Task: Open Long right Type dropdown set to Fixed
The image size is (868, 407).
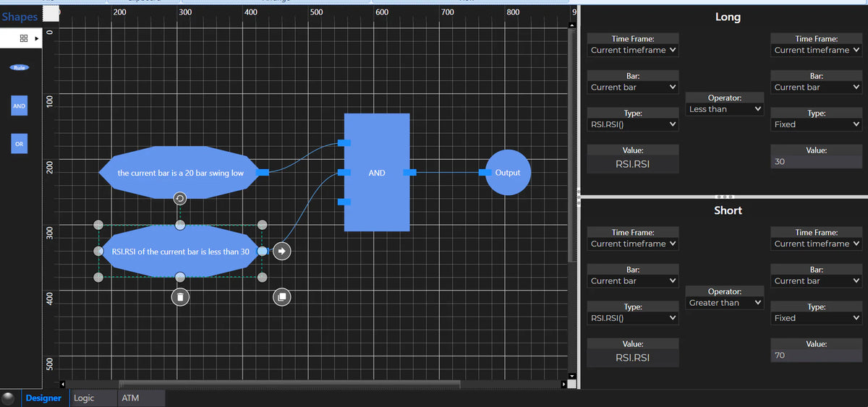Action: (x=817, y=124)
